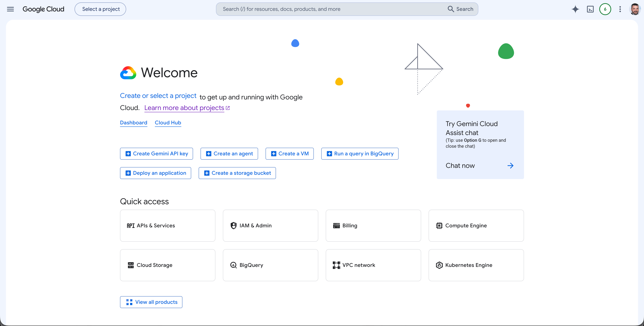The width and height of the screenshot is (644, 326).
Task: Click the external link icon after Learn more
Action: pyautogui.click(x=228, y=108)
